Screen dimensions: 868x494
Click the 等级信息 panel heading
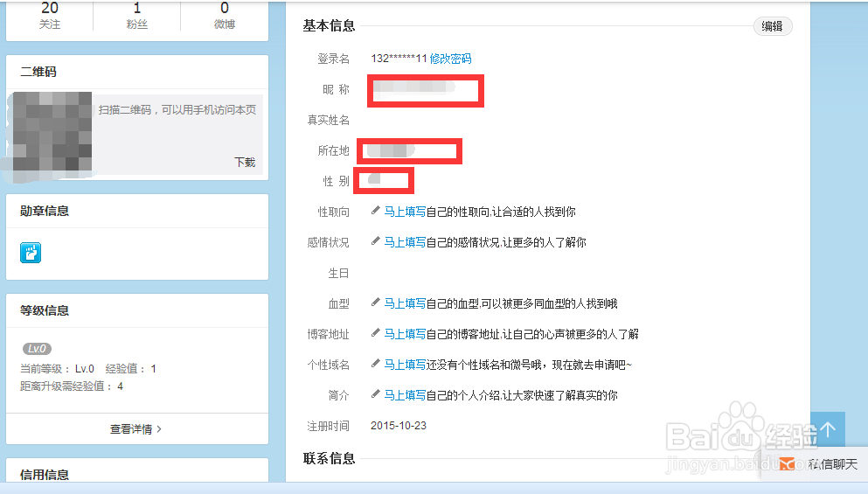click(45, 310)
